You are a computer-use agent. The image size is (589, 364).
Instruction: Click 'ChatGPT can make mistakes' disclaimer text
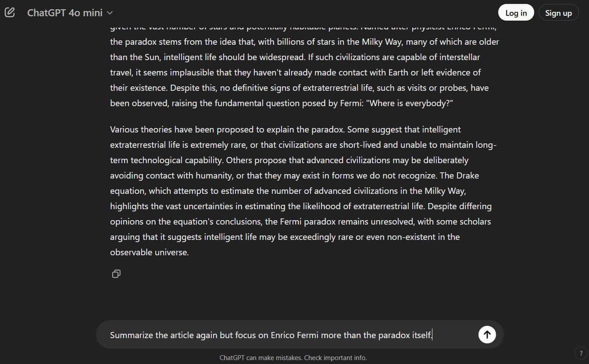click(261, 357)
